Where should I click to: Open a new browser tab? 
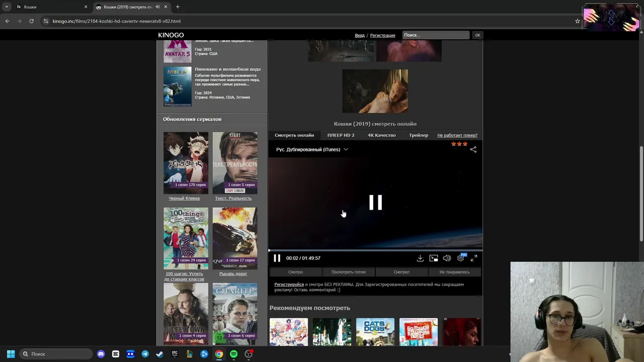pyautogui.click(x=178, y=7)
